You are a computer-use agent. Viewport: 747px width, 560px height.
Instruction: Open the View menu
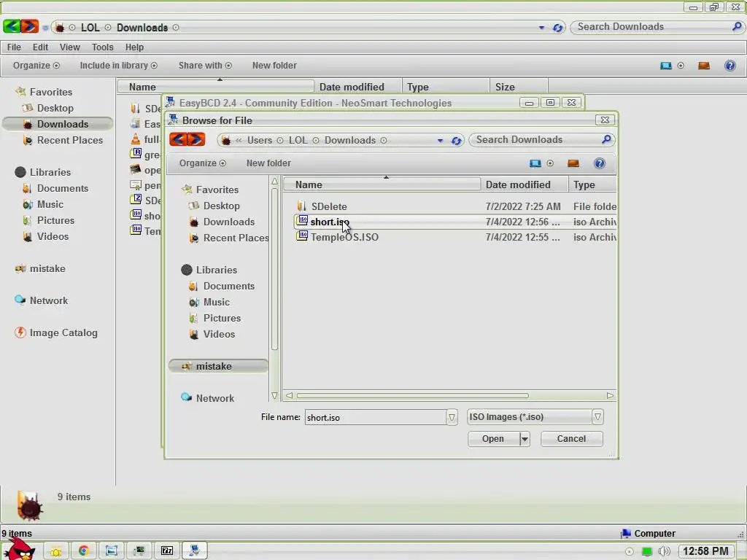69,47
